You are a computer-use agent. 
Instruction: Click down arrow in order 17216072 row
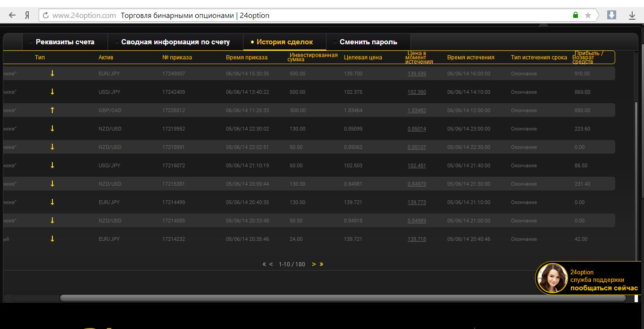pos(52,165)
